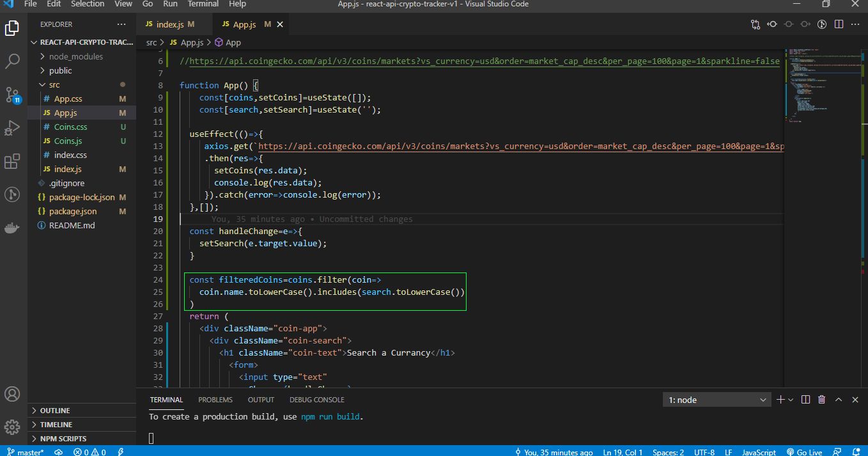Open the Extensions view
This screenshot has width=868, height=456.
pos(13,161)
